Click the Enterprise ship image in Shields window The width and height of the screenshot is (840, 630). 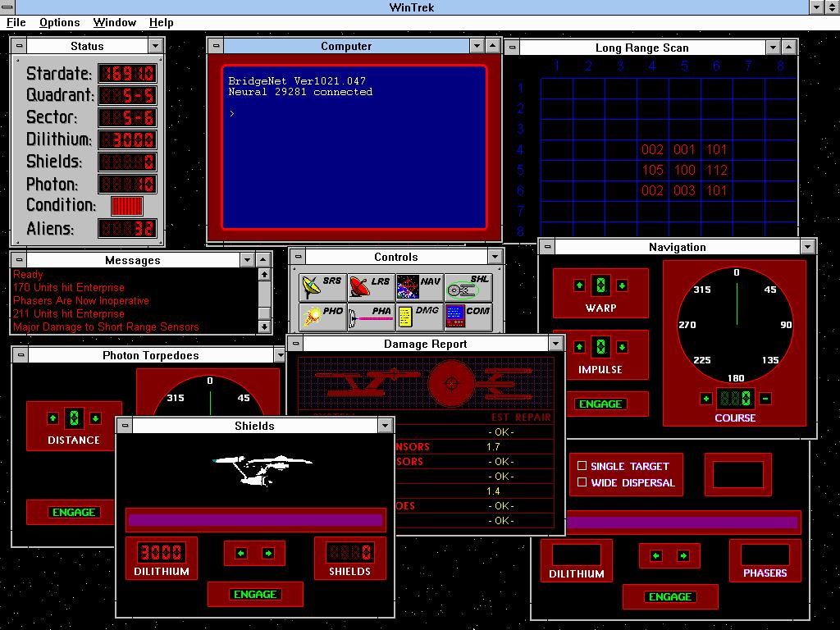pyautogui.click(x=262, y=469)
